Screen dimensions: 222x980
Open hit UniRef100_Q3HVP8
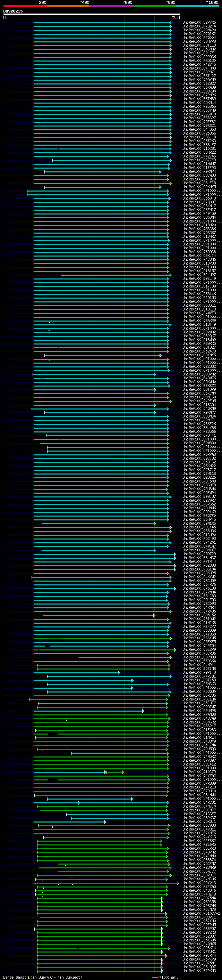pyautogui.click(x=199, y=41)
